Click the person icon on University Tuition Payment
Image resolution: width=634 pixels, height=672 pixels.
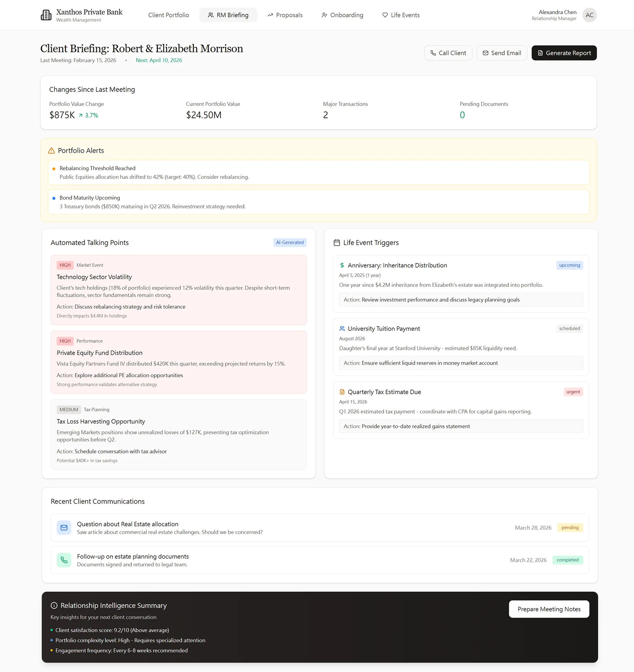(x=341, y=328)
